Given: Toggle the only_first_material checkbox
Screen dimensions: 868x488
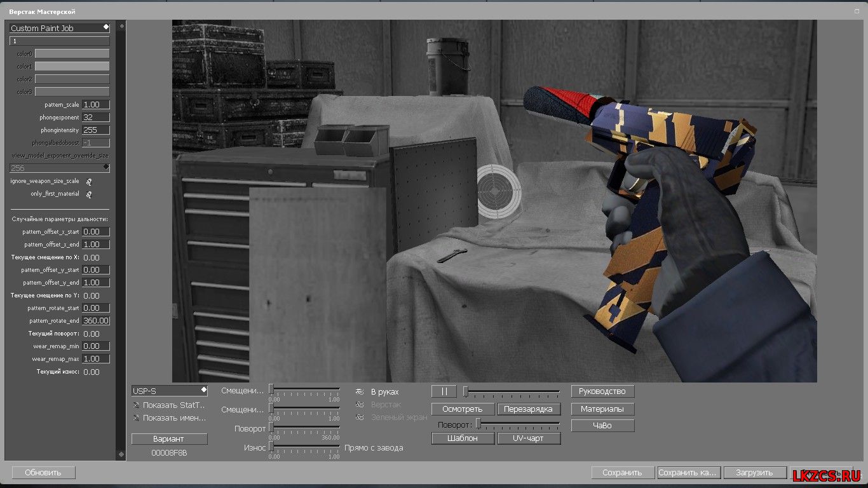Looking at the screenshot, I should tap(89, 194).
